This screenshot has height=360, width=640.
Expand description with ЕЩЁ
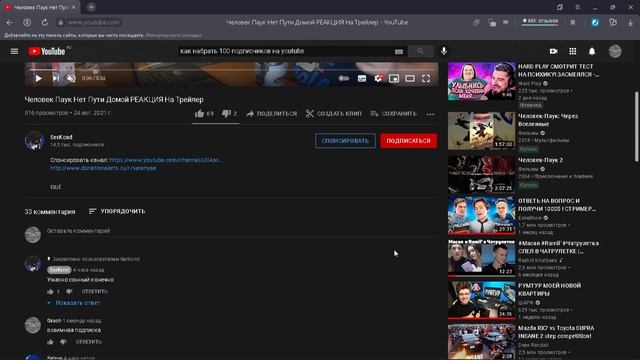56,187
